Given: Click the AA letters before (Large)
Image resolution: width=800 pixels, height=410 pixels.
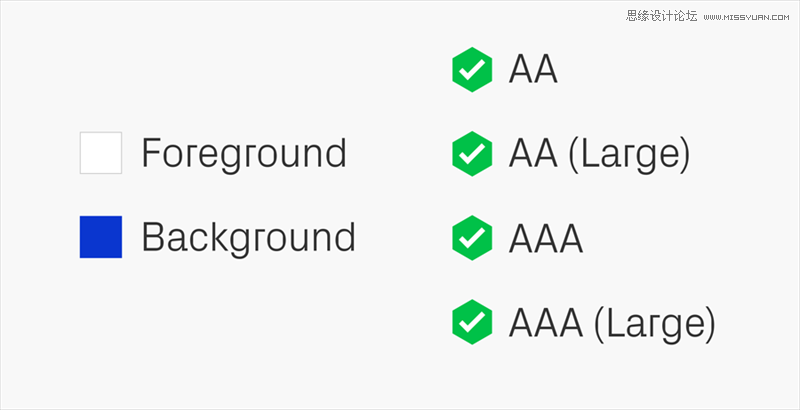Looking at the screenshot, I should point(533,154).
